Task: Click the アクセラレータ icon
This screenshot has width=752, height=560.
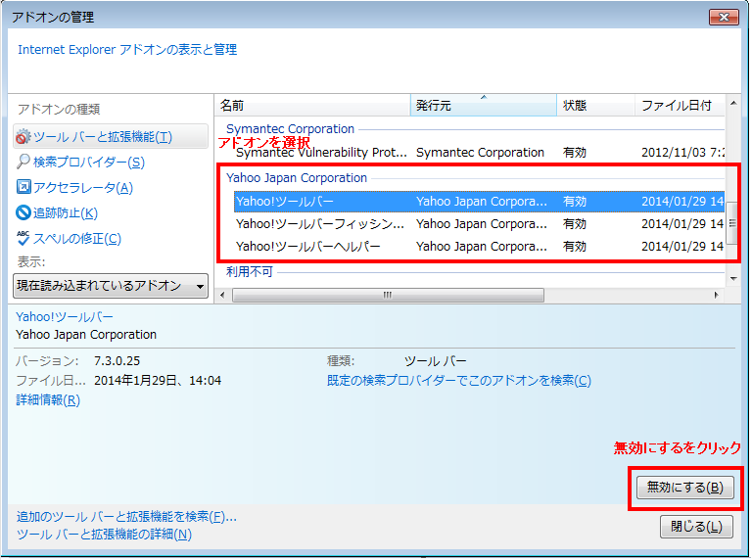Action: point(23,187)
